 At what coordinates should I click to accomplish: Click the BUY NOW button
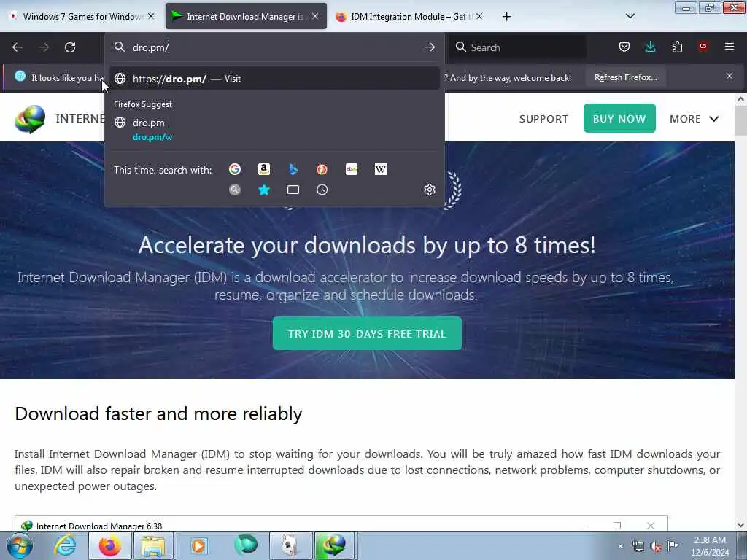pos(619,118)
